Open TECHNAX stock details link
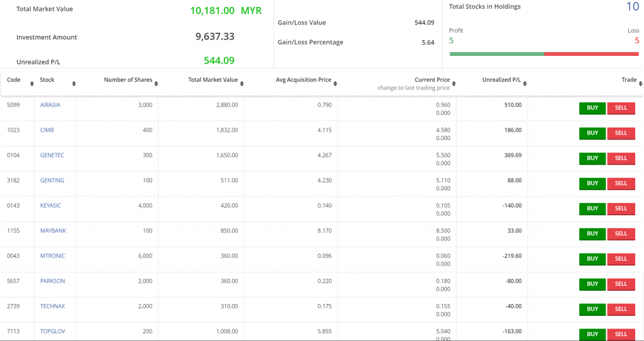This screenshot has width=644, height=341. [x=53, y=306]
